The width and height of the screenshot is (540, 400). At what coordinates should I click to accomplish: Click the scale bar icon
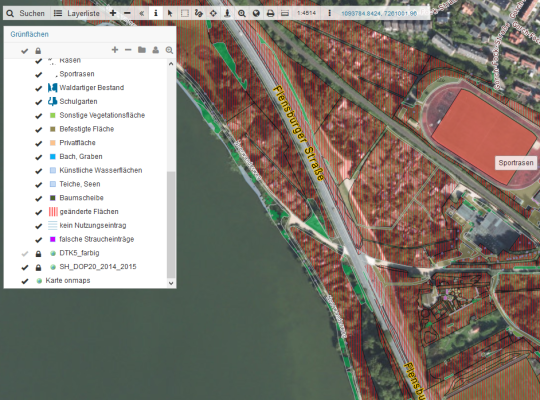click(x=285, y=13)
